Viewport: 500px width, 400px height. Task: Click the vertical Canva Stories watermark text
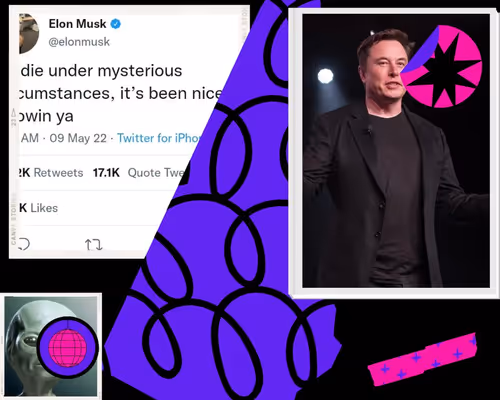point(14,220)
